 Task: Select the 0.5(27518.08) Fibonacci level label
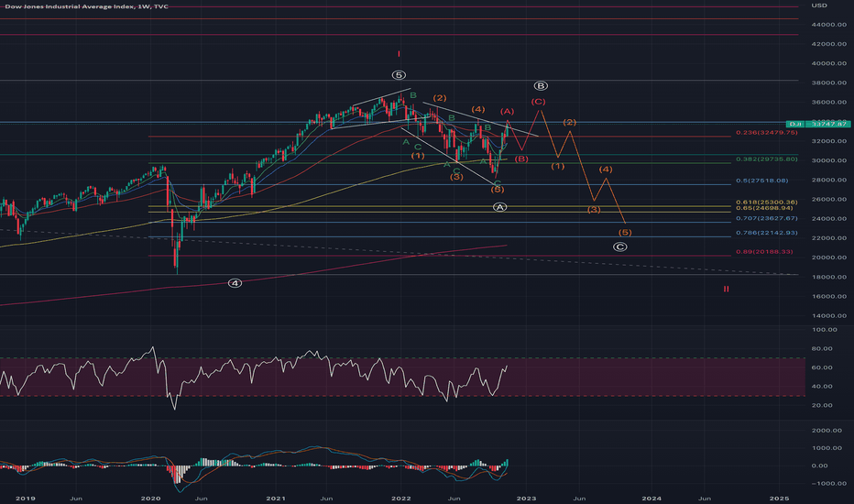[x=762, y=181]
